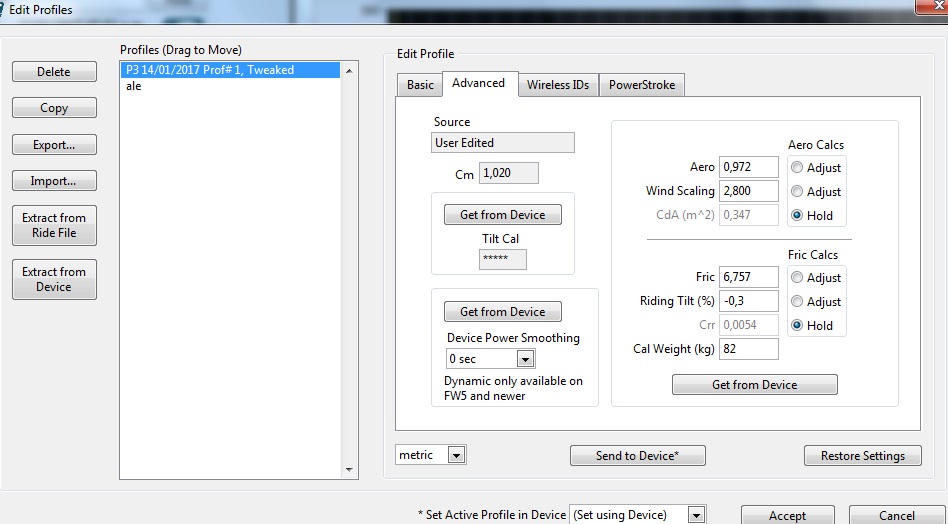The height and width of the screenshot is (524, 948).
Task: Select Hold radio in Fric Calcs
Action: 799,325
